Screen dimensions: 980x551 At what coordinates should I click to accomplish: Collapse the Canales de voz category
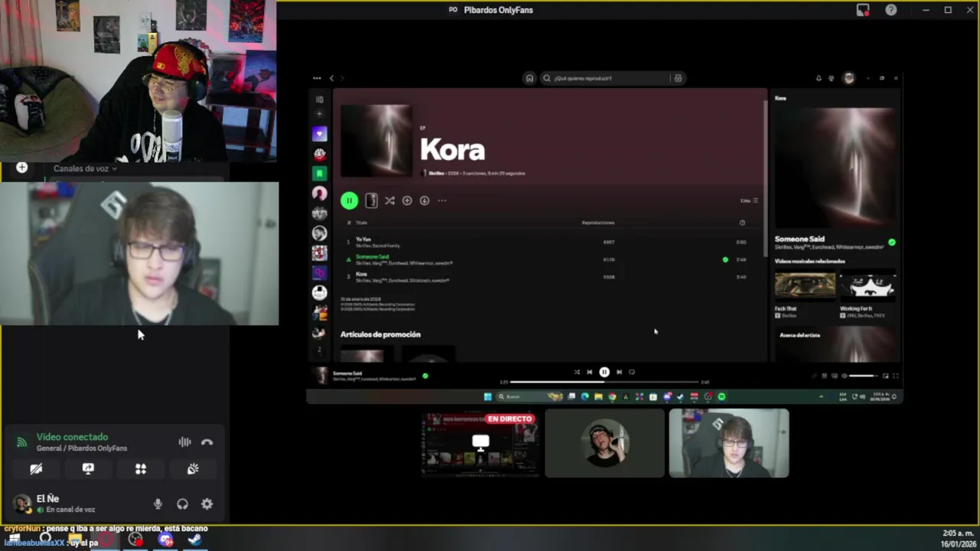pyautogui.click(x=84, y=168)
